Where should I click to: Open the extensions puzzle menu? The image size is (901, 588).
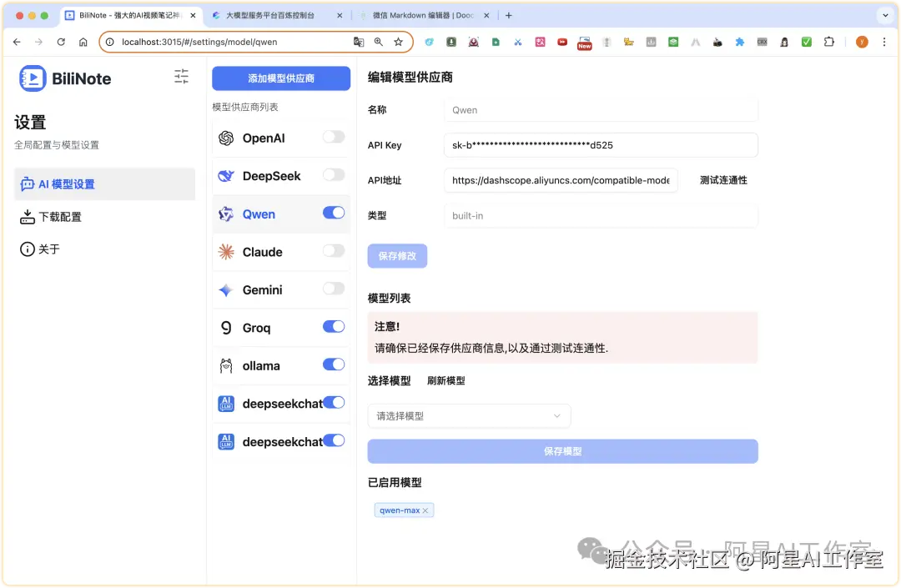pos(828,42)
